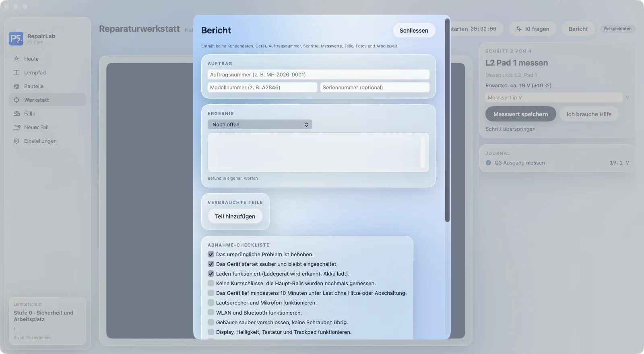This screenshot has width=644, height=354.
Task: Click the KI fragen button
Action: tap(533, 29)
